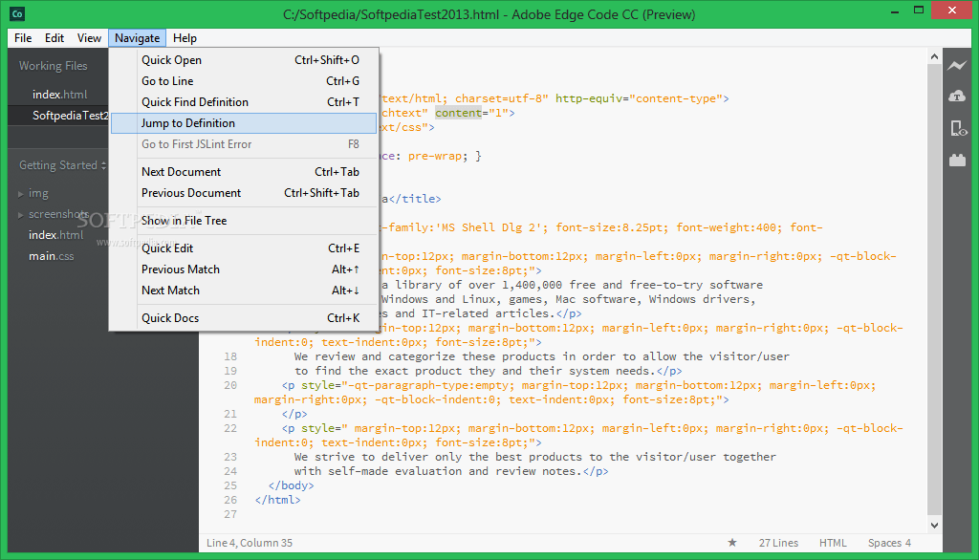Choose Quick Open from the menu
This screenshot has width=979, height=560.
click(x=244, y=60)
